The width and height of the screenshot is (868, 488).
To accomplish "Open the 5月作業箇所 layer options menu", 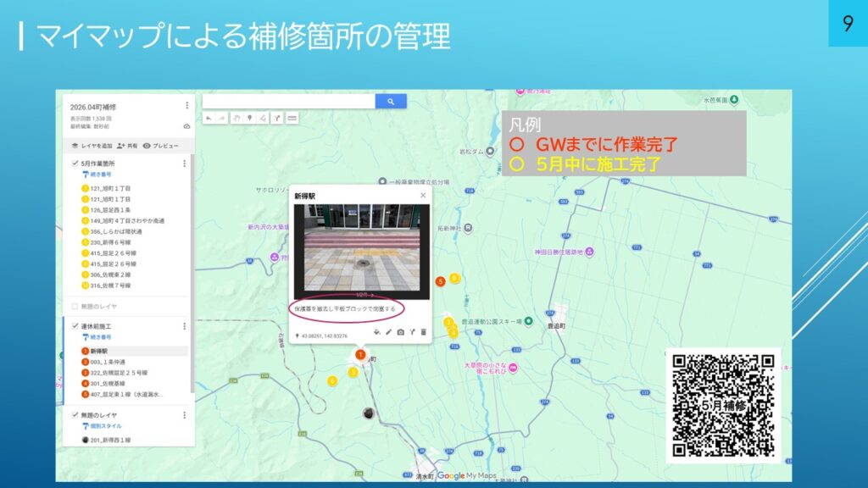I will tap(184, 164).
